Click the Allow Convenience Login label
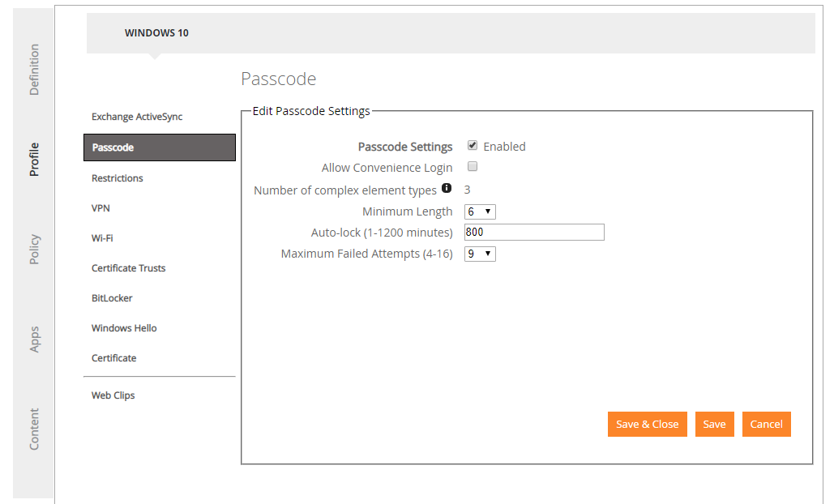Viewport: 834px width, 504px height. click(387, 168)
